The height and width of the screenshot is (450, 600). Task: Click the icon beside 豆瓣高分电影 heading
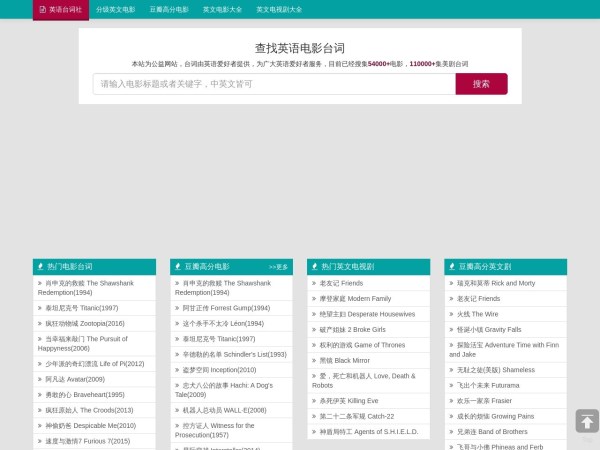(x=177, y=267)
